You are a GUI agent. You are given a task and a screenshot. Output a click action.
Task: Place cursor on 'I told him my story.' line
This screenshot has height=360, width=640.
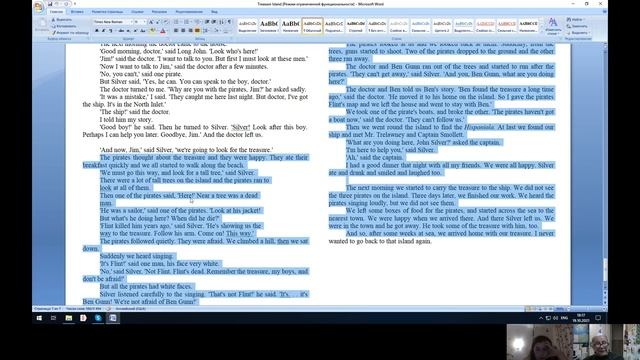tap(126, 120)
